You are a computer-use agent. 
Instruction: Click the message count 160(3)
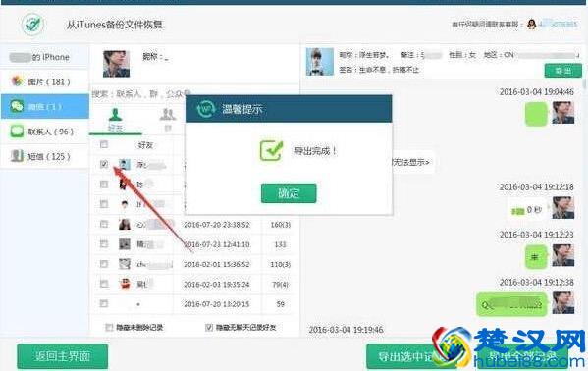[281, 225]
